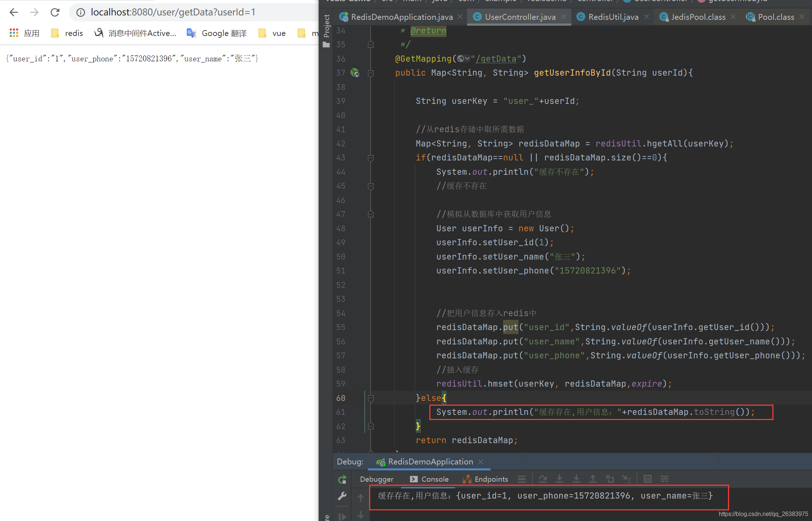Click the debug layout lines icon after Endpoints
The image size is (812, 521).
(522, 479)
